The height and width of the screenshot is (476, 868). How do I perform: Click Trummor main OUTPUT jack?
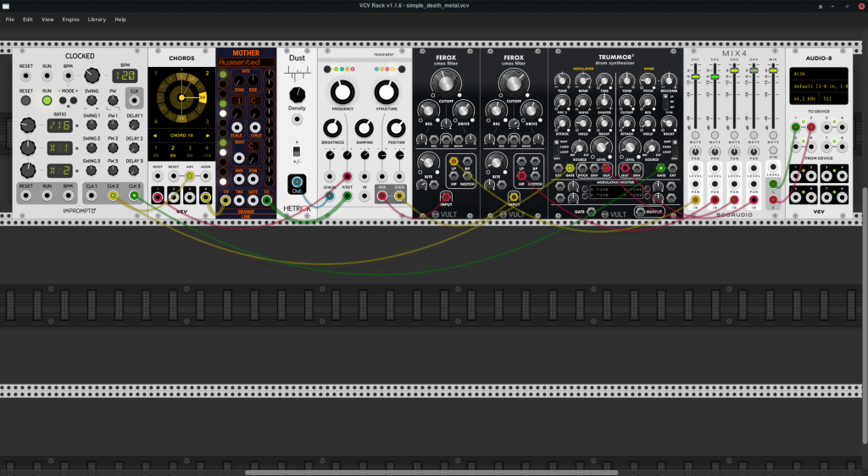click(640, 211)
